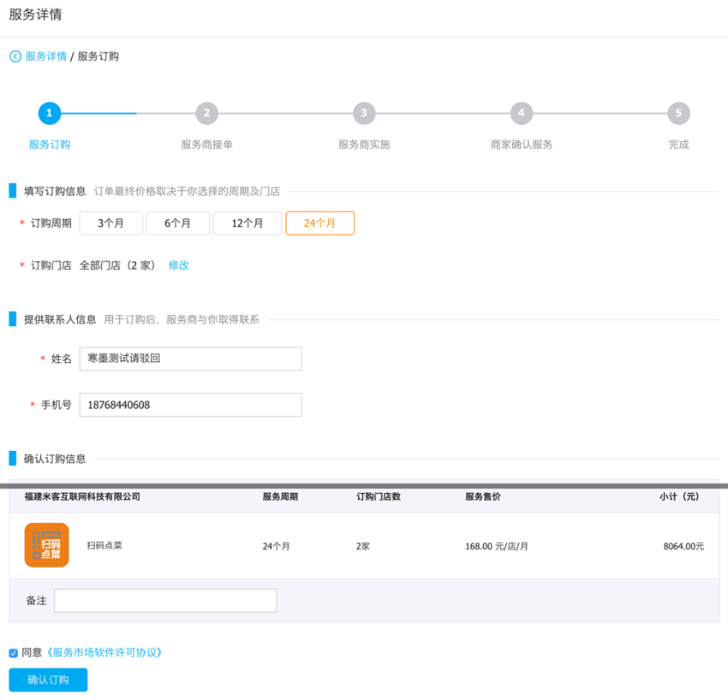This screenshot has height=700, width=728.
Task: Click 修改 to change stores
Action: tap(179, 265)
